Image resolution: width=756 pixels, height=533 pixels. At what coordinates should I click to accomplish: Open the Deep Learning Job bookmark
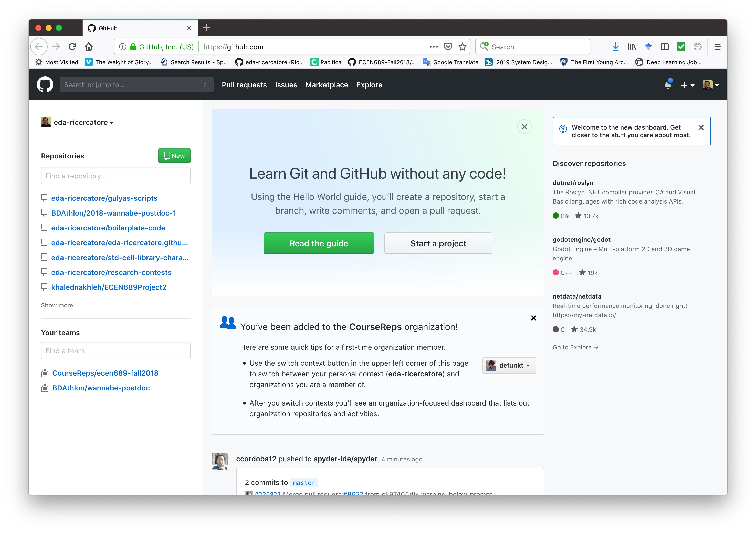point(669,62)
